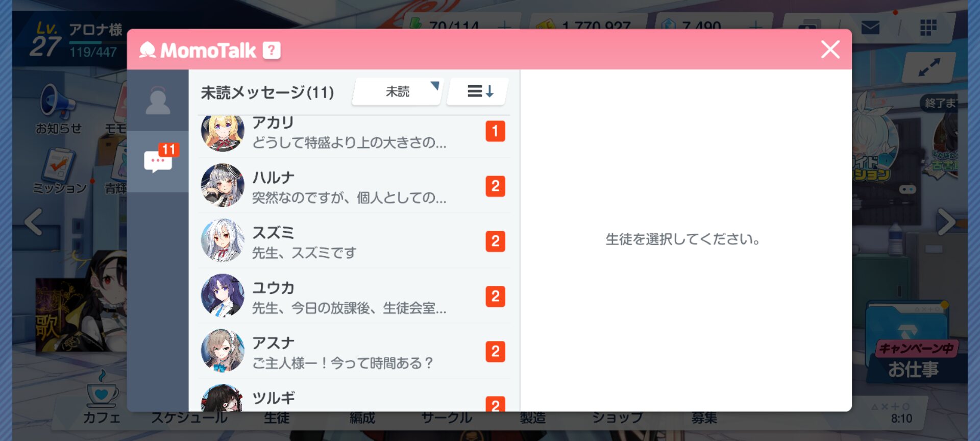Switch to the students profile tab
This screenshot has width=980, height=441.
tap(158, 101)
